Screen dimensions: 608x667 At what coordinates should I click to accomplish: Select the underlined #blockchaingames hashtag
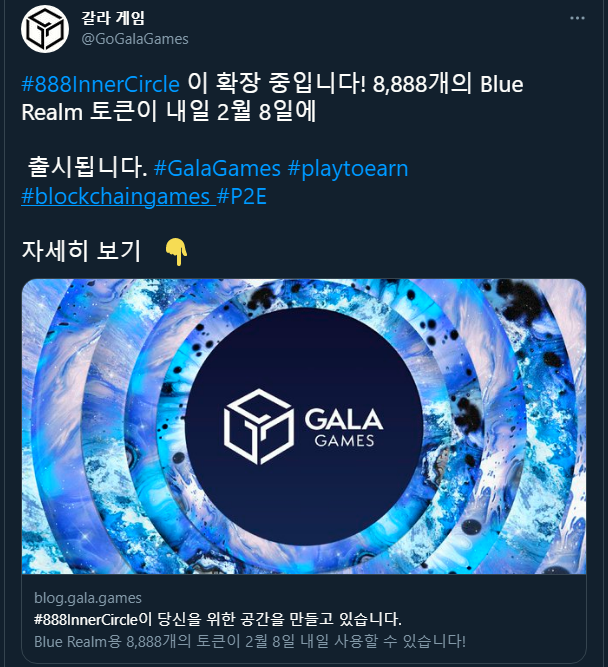(x=118, y=197)
